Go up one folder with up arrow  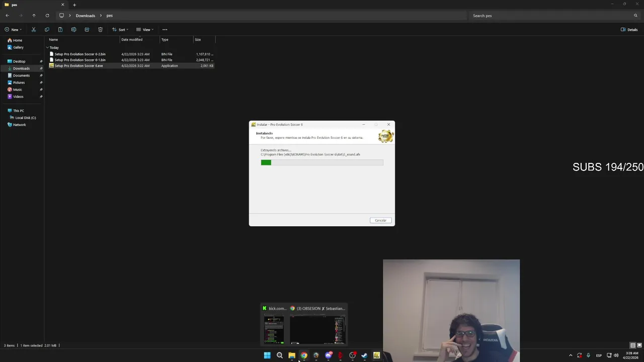tap(34, 16)
